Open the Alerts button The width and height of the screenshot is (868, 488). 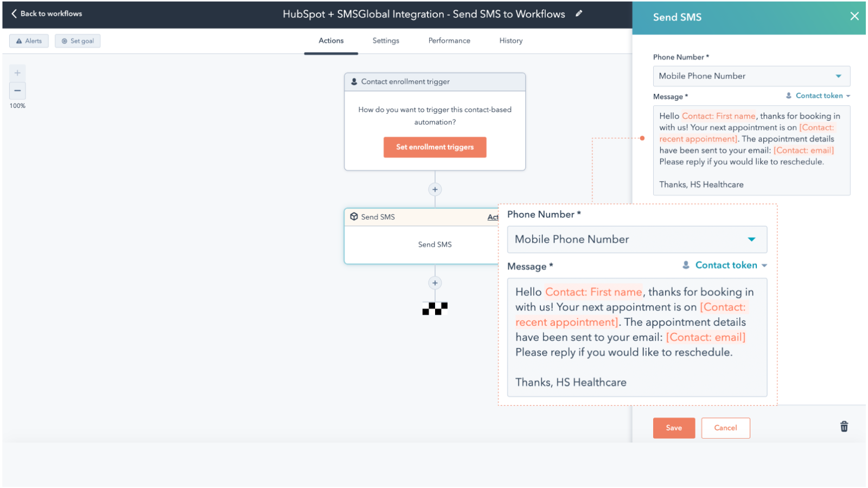[29, 41]
